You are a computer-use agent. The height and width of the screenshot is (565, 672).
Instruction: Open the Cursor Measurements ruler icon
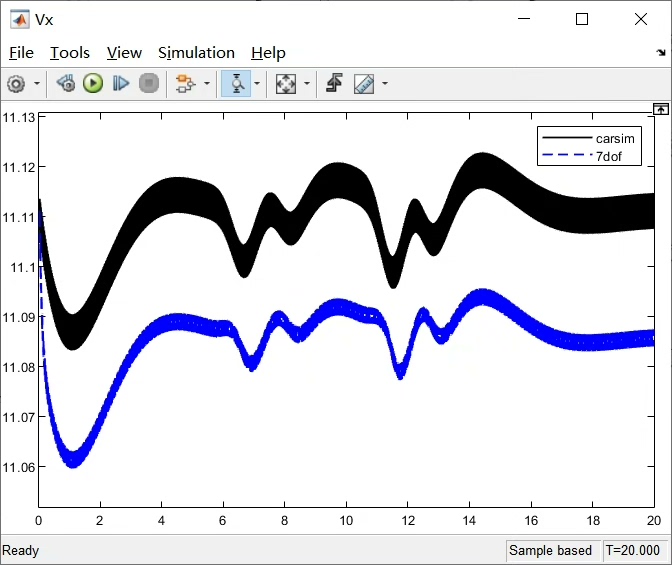pyautogui.click(x=364, y=84)
